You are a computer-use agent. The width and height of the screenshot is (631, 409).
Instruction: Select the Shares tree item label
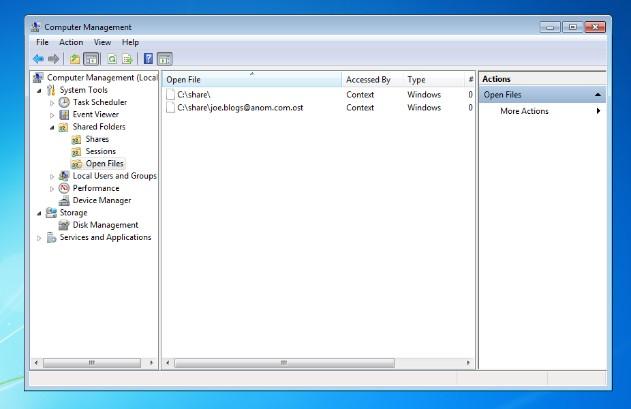(x=97, y=139)
